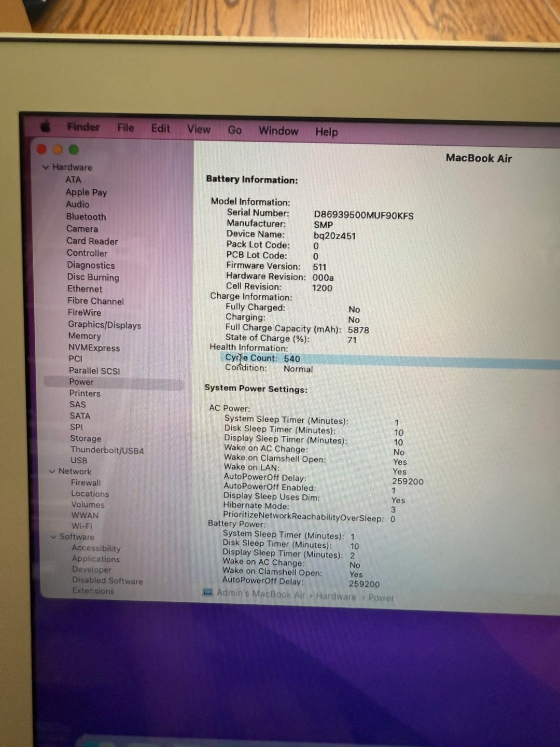Click the "Battery Information:" heading
The image size is (560, 747).
(252, 179)
